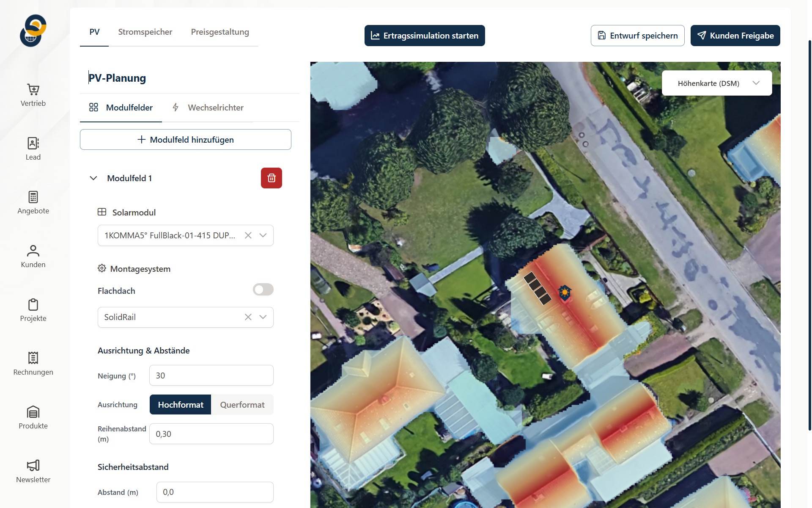This screenshot has width=812, height=508.
Task: Go to Lead section in sidebar
Action: [33, 144]
